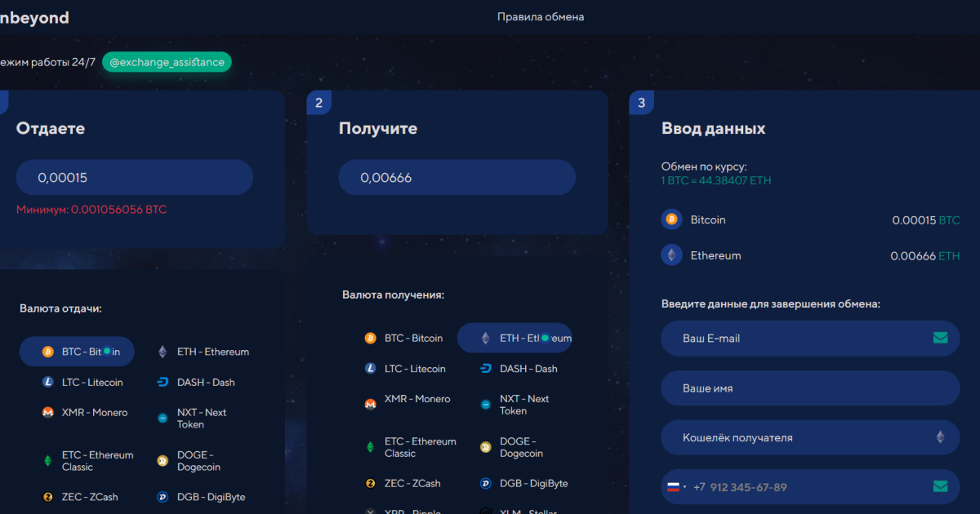Click the minimum warning 0.001056056 BTC
980x514 pixels.
pos(91,210)
